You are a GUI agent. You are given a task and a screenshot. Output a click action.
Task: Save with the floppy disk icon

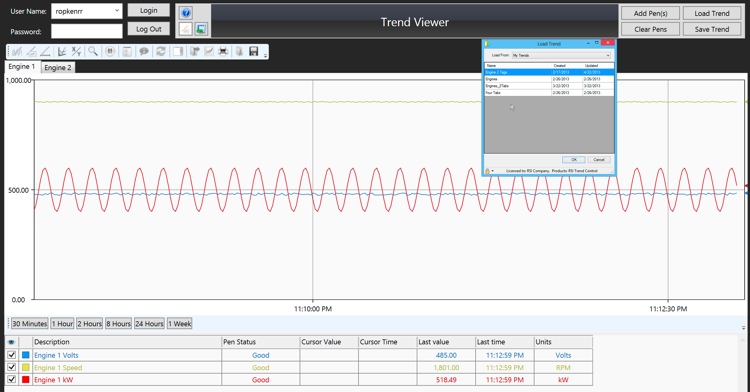point(254,51)
